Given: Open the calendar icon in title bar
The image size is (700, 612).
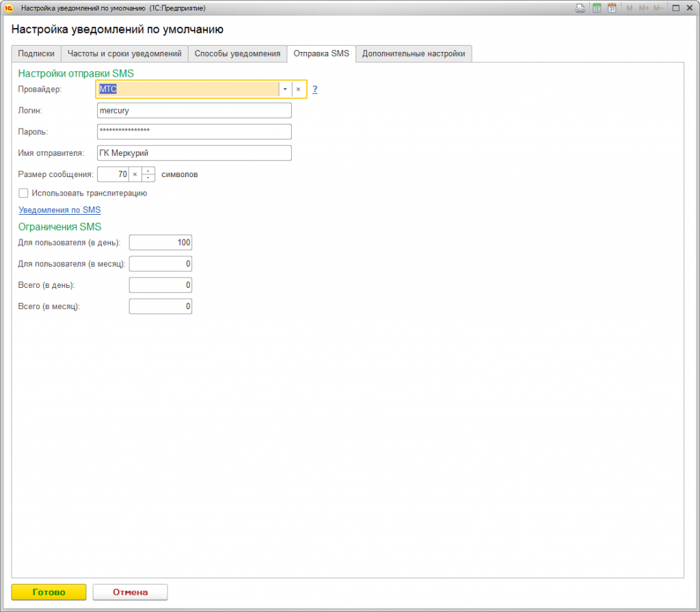Looking at the screenshot, I should tap(612, 8).
